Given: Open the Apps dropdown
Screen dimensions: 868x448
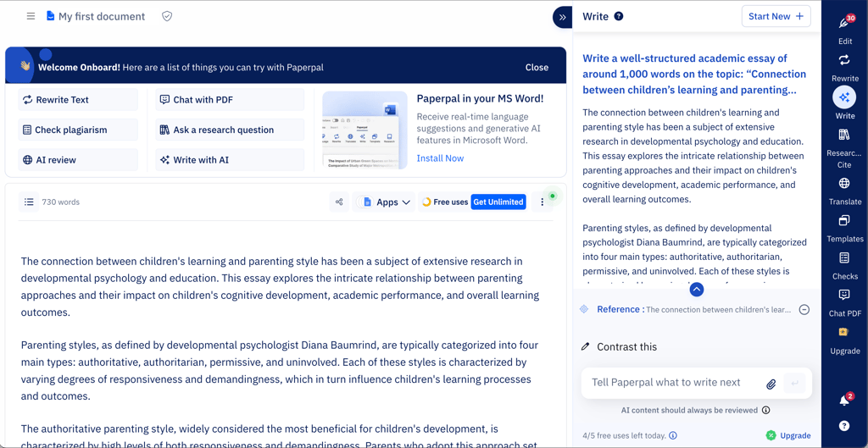Looking at the screenshot, I should [384, 202].
